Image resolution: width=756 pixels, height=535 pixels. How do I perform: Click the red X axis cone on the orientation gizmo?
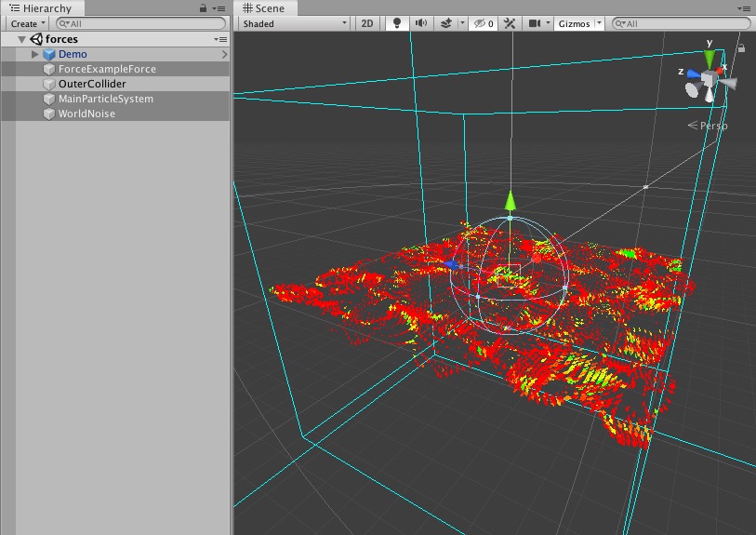(720, 71)
